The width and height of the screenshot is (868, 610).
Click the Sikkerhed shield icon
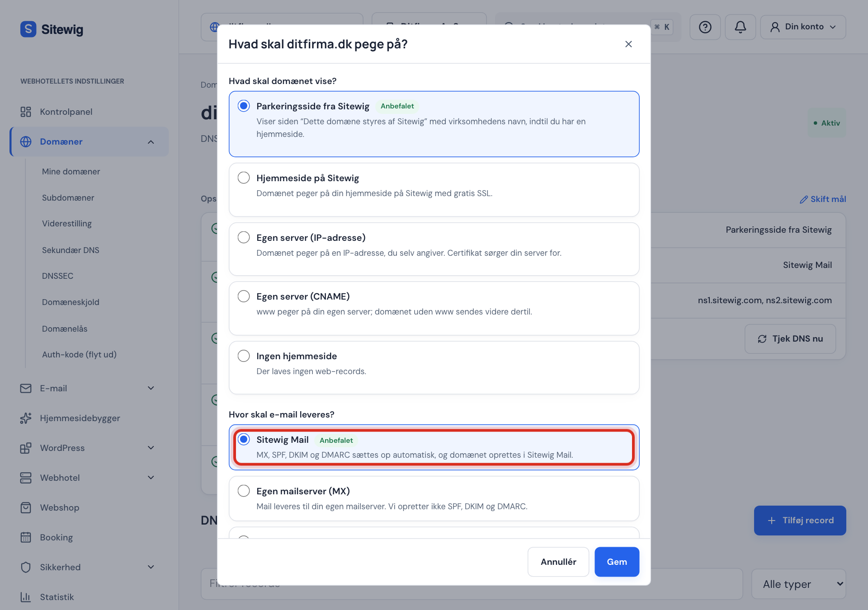[x=26, y=567]
